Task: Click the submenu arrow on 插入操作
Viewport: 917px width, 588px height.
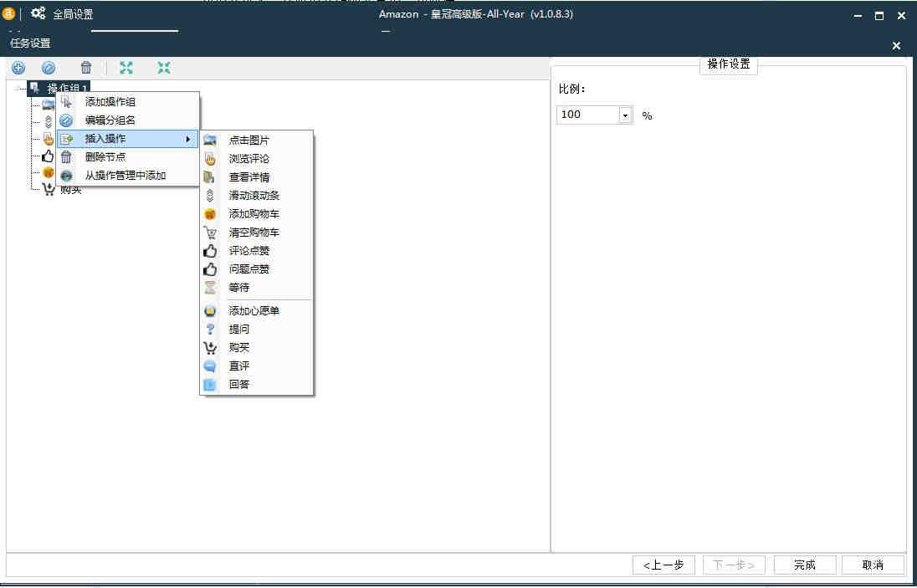Action: [x=187, y=139]
